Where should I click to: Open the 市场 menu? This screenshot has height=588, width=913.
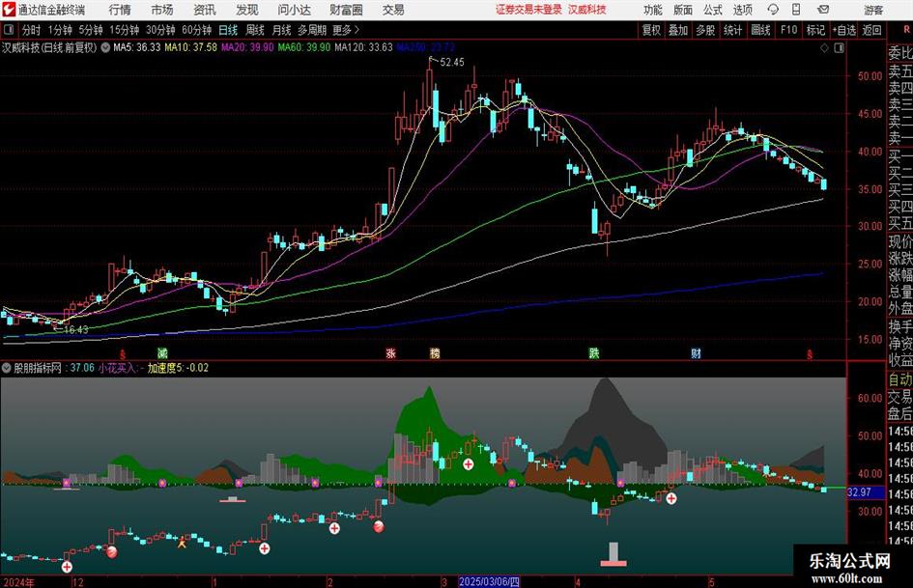tap(162, 10)
